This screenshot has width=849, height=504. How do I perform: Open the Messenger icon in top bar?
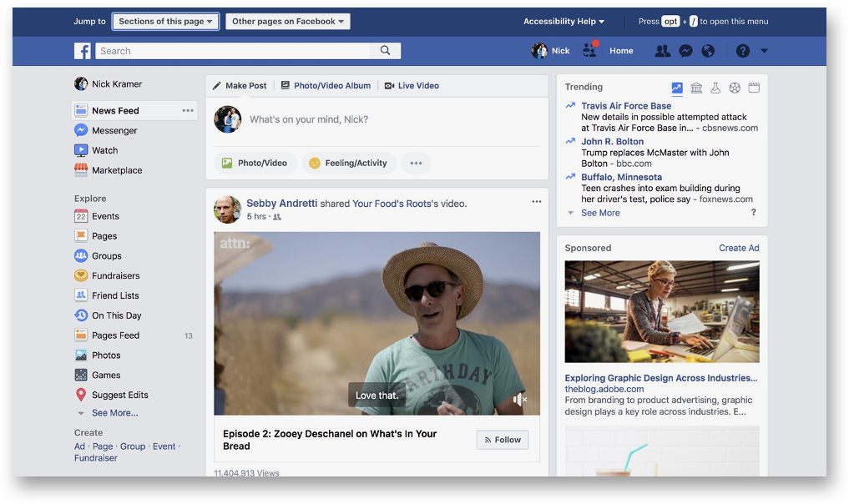pyautogui.click(x=685, y=51)
